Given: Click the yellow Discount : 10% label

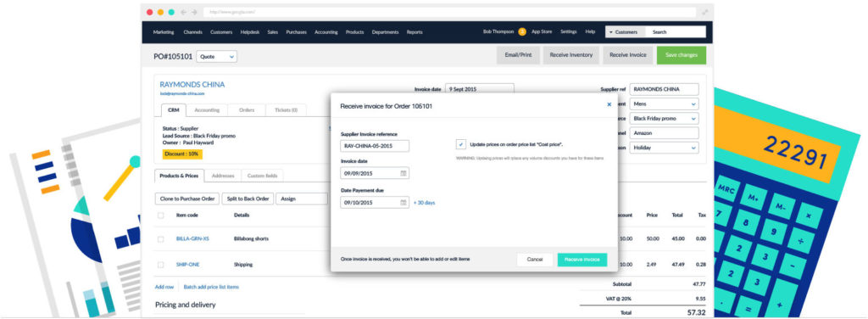Looking at the screenshot, I should [x=182, y=154].
